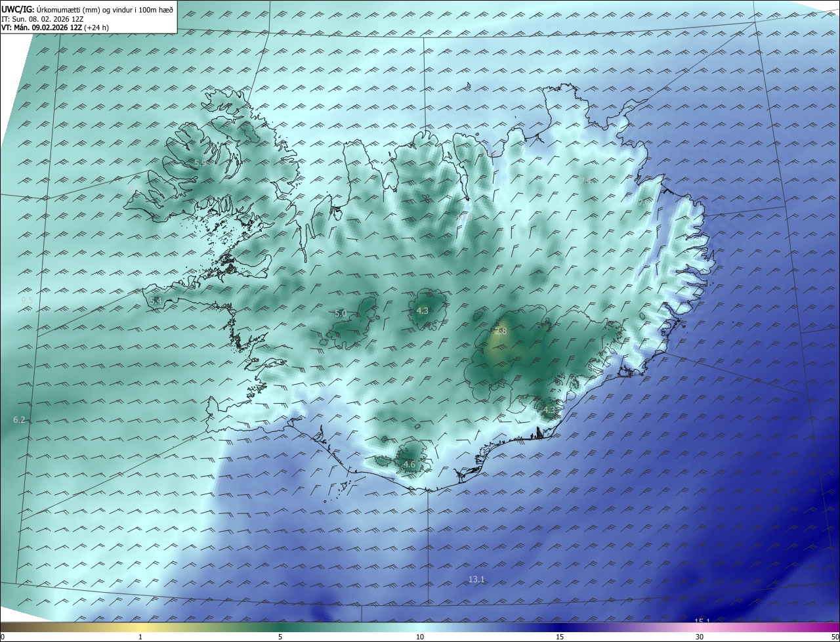Click the 1 tick label on the color scale

(140, 637)
